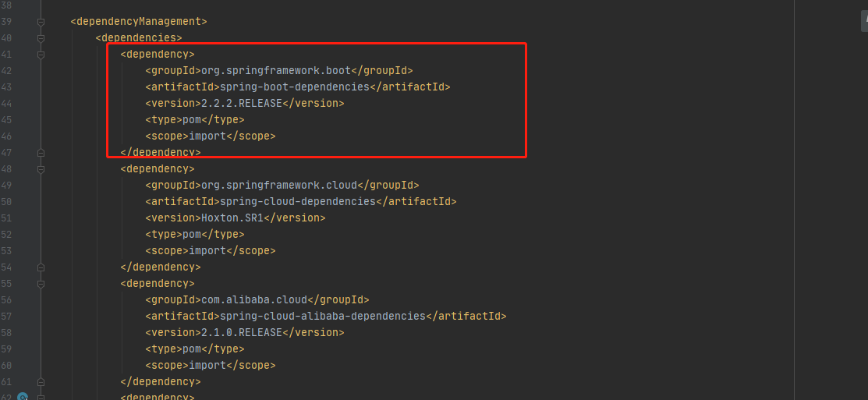Toggle the fold marker on line 62
868x400 pixels.
[x=41, y=397]
